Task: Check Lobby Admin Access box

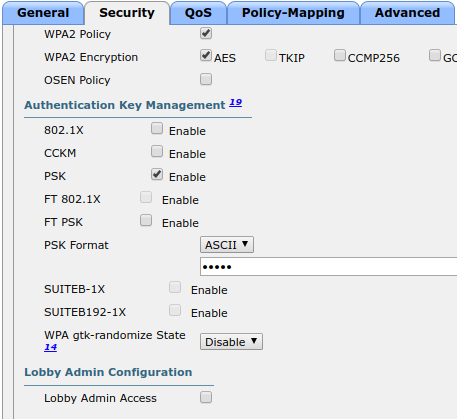Action: pyautogui.click(x=206, y=397)
